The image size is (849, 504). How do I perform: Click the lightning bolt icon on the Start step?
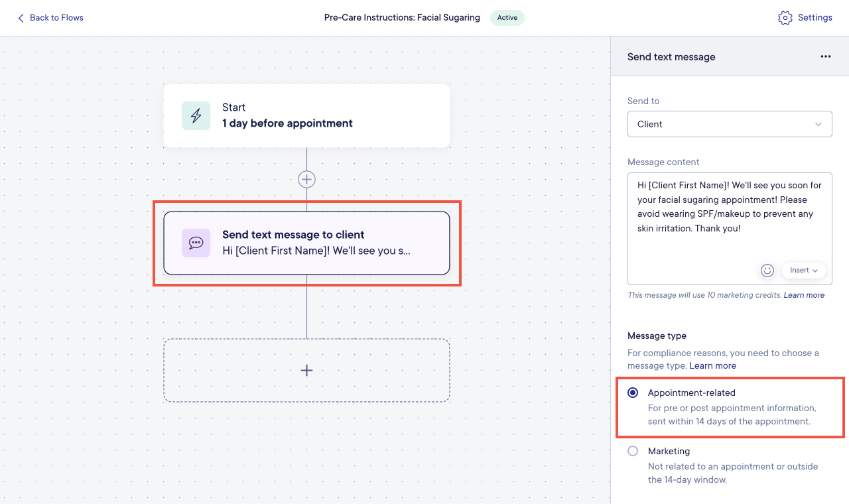(196, 115)
